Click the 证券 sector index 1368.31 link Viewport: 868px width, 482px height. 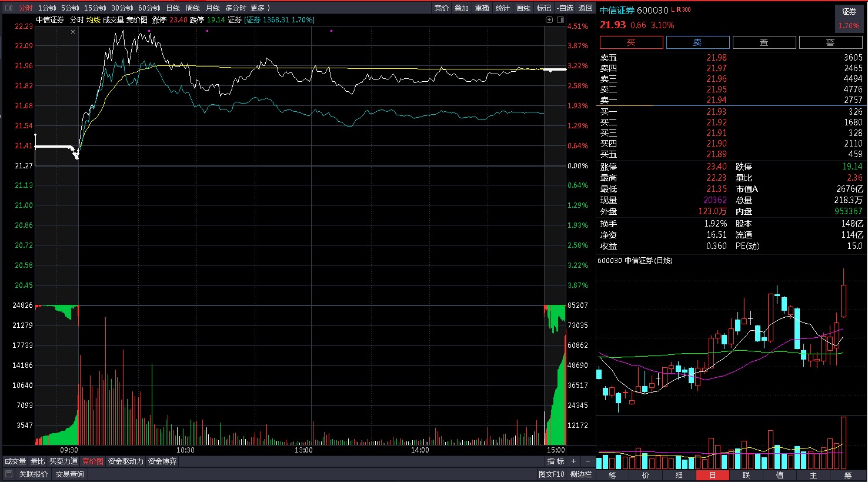pyautogui.click(x=279, y=20)
